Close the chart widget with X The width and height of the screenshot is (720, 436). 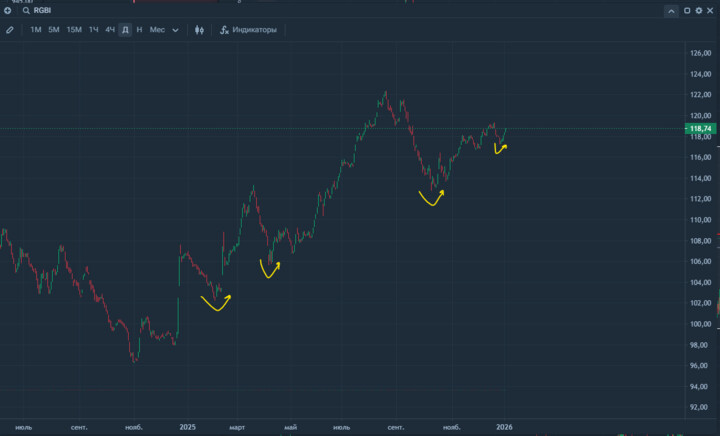[711, 10]
